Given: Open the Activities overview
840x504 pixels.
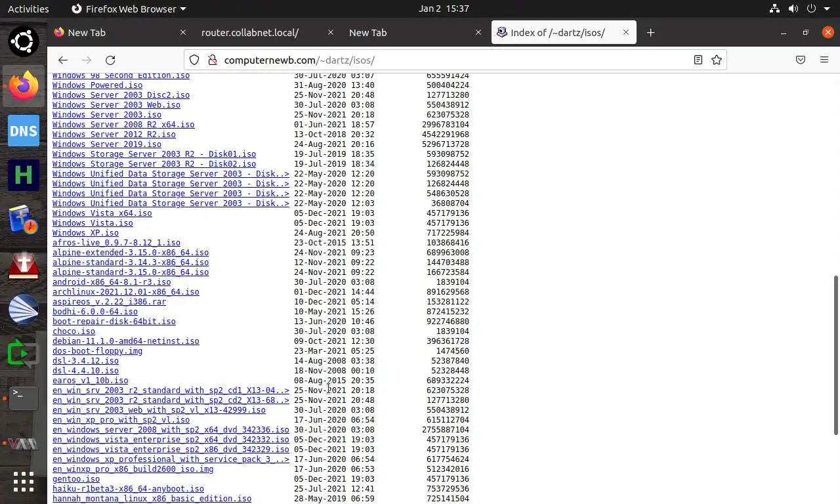Looking at the screenshot, I should click(28, 9).
